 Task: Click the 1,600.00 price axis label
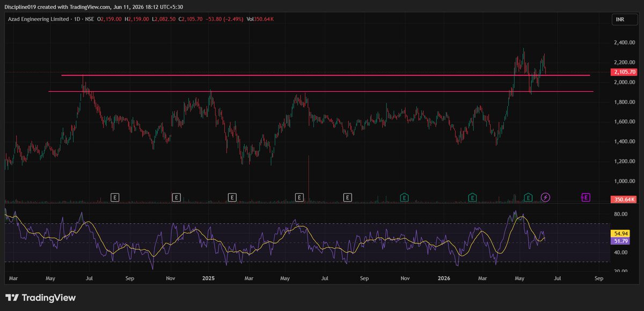[x=625, y=122]
